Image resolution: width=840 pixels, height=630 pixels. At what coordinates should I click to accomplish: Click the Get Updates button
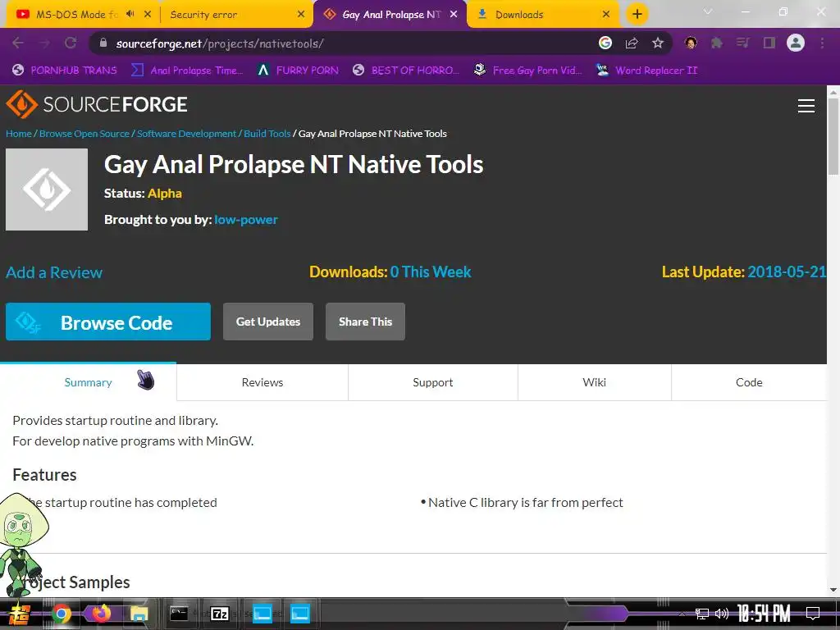click(x=268, y=322)
